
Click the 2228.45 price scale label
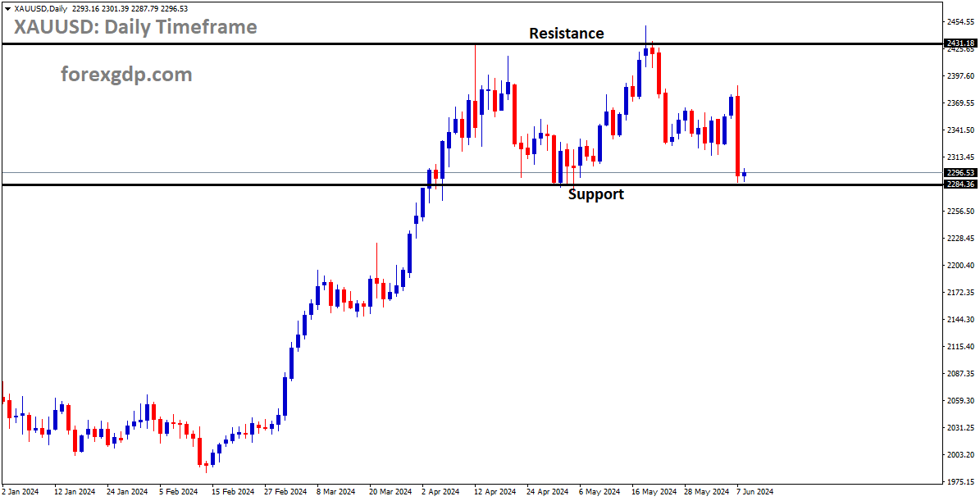960,238
